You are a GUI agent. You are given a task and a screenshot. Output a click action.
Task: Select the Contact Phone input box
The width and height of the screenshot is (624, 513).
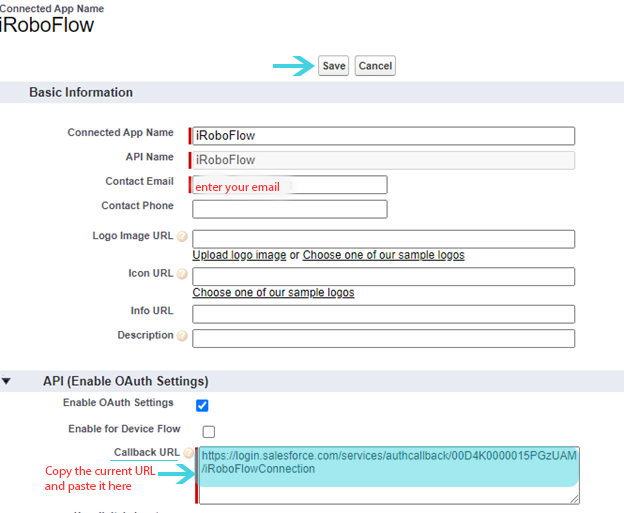click(x=289, y=209)
